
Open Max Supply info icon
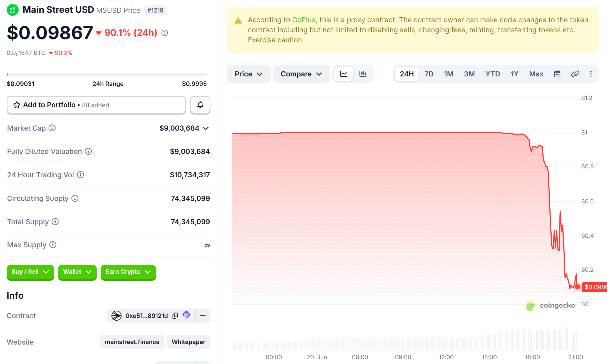[53, 245]
